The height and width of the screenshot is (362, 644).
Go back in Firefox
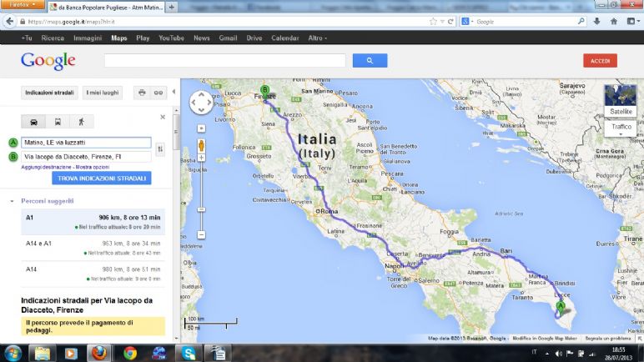pos(9,22)
